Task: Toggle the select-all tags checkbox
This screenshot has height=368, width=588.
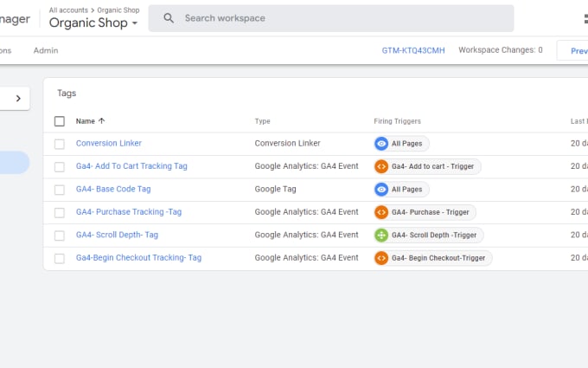Action: click(60, 121)
